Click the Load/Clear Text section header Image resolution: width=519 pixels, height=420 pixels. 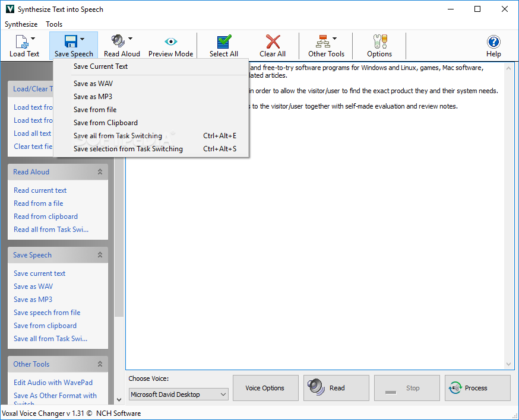point(30,89)
